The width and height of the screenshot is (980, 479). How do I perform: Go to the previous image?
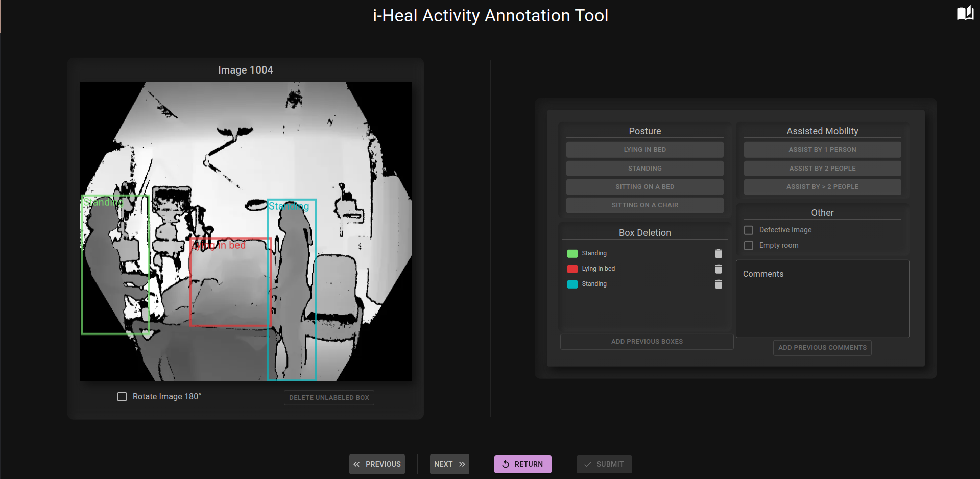tap(377, 464)
